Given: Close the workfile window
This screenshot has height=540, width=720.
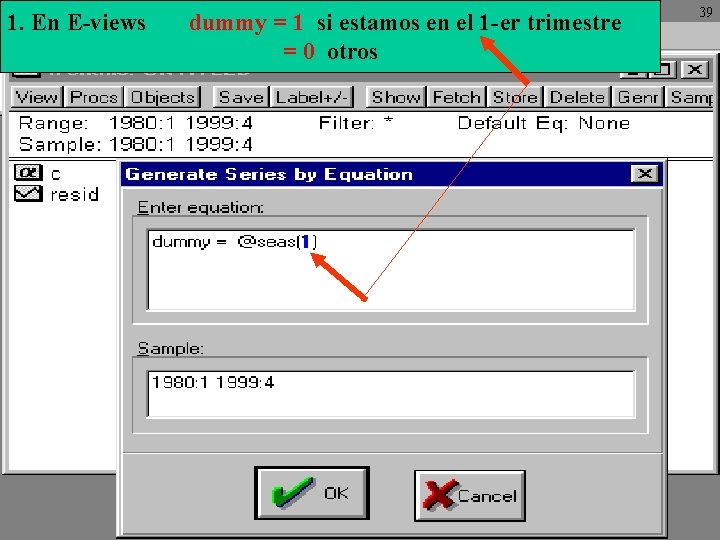Looking at the screenshot, I should click(695, 69).
